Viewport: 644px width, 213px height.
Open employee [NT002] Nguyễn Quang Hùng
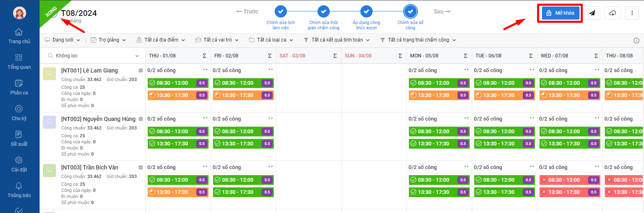[x=98, y=119]
